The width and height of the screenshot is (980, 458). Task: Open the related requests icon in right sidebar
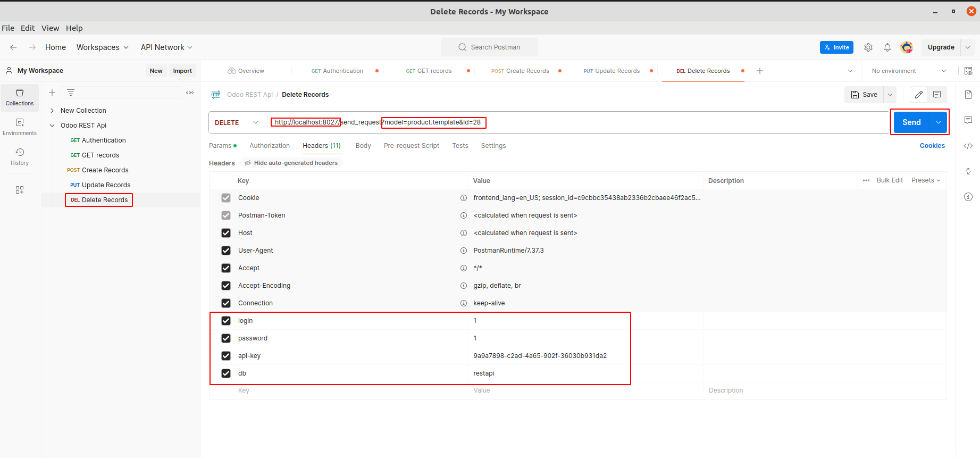tap(968, 171)
